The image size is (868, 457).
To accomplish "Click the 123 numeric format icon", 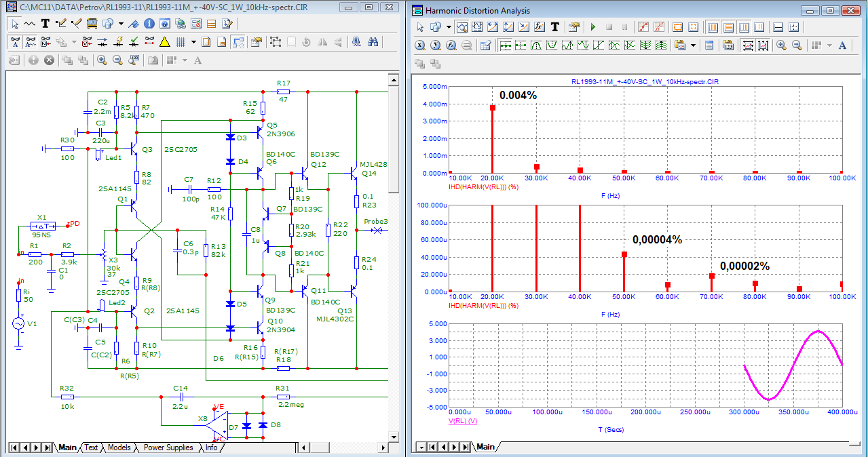I will pos(728,45).
